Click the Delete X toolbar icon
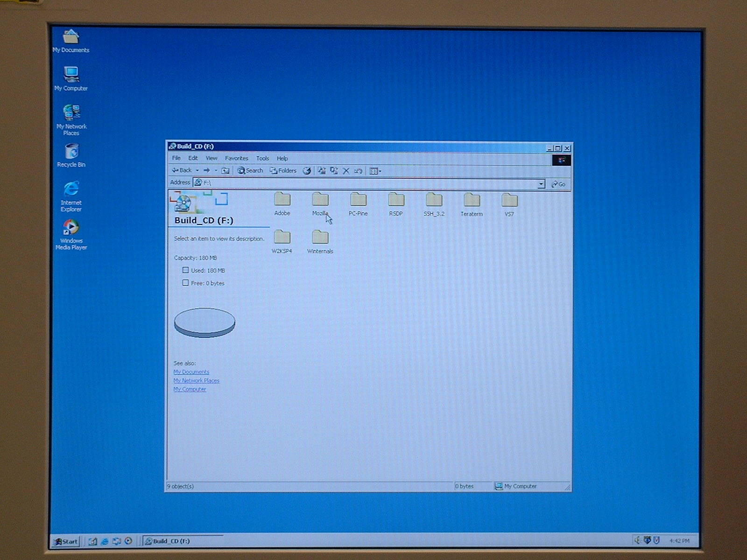Viewport: 747px width, 560px height. pos(346,171)
